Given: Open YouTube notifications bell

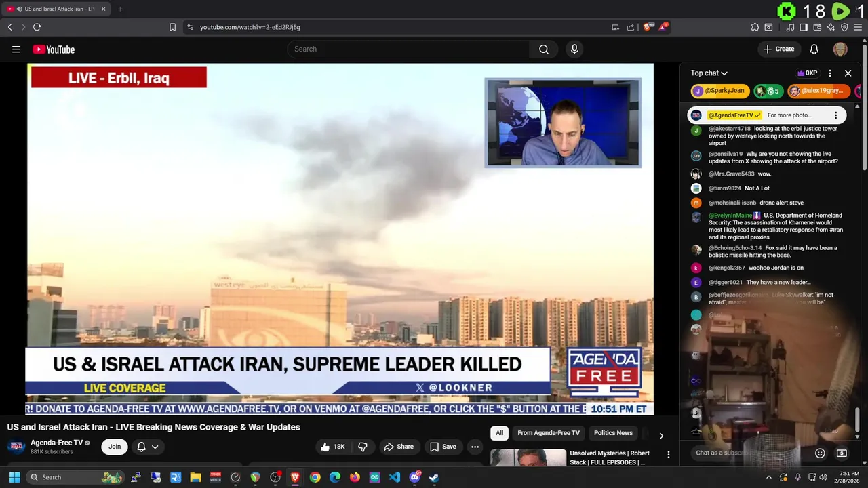Looking at the screenshot, I should point(814,49).
